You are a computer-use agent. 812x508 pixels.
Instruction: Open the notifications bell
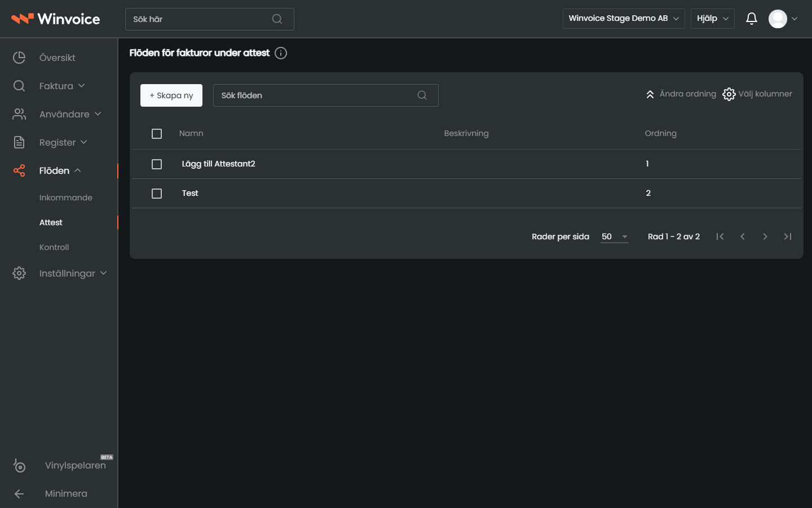[x=752, y=19]
